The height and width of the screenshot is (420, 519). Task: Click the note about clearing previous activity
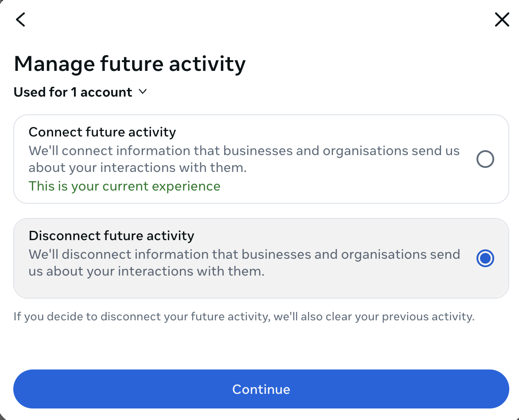click(244, 317)
